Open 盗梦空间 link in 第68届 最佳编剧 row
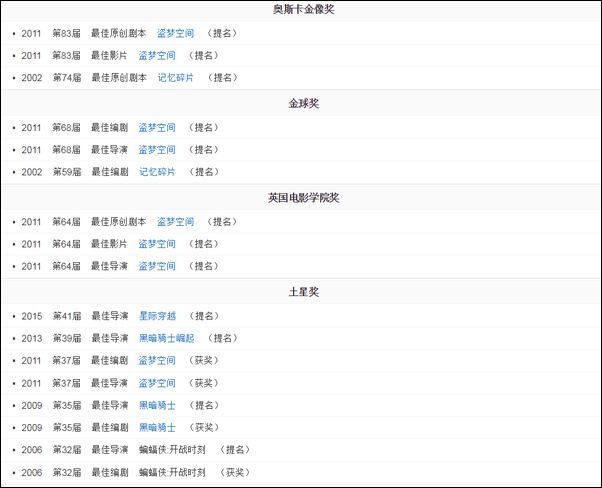Screen dimensions: 602x488 click(x=157, y=127)
